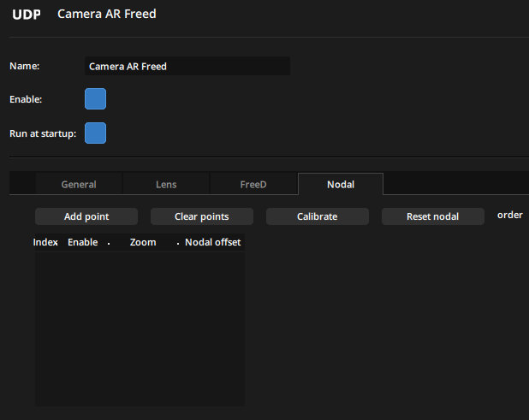Select the Nodal tab
Viewport: 529px width, 420px height.
pyautogui.click(x=341, y=184)
